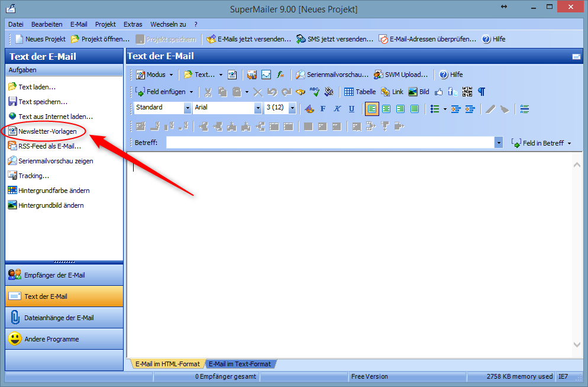
Task: Open the Extras menu
Action: point(133,24)
